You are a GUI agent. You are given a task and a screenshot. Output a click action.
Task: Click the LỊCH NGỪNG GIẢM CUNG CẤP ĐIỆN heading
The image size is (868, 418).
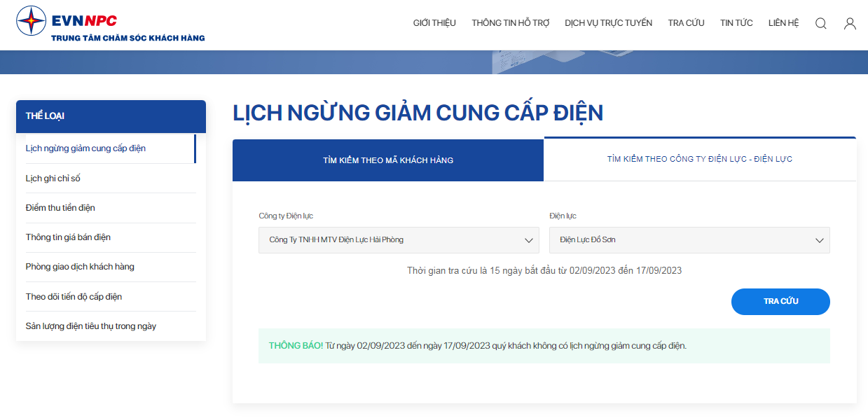tap(418, 113)
